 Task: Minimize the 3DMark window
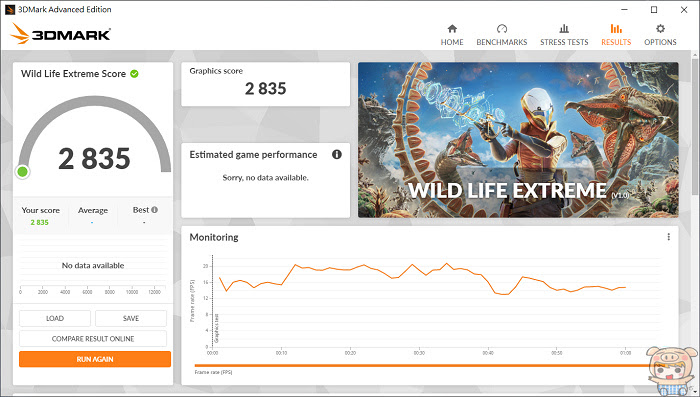click(624, 9)
